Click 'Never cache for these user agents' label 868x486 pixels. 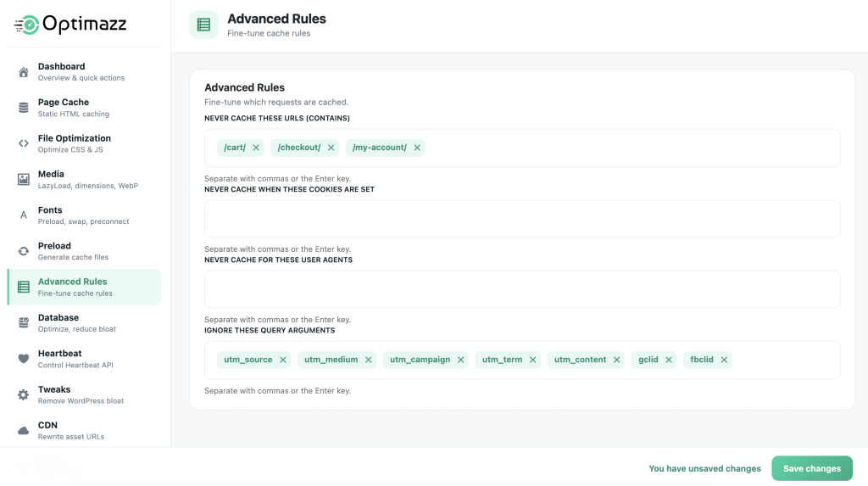[278, 260]
